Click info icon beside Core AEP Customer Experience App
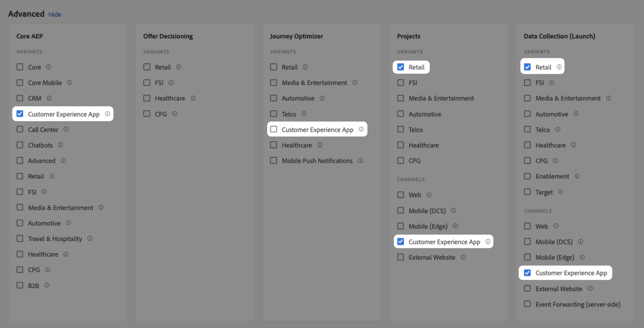This screenshot has width=644, height=328. (108, 114)
